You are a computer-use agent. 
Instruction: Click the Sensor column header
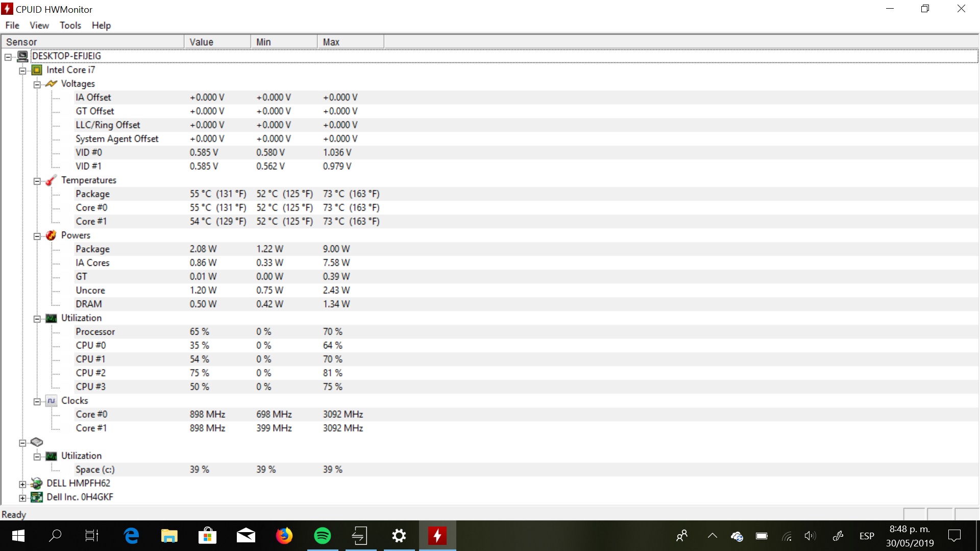[93, 42]
